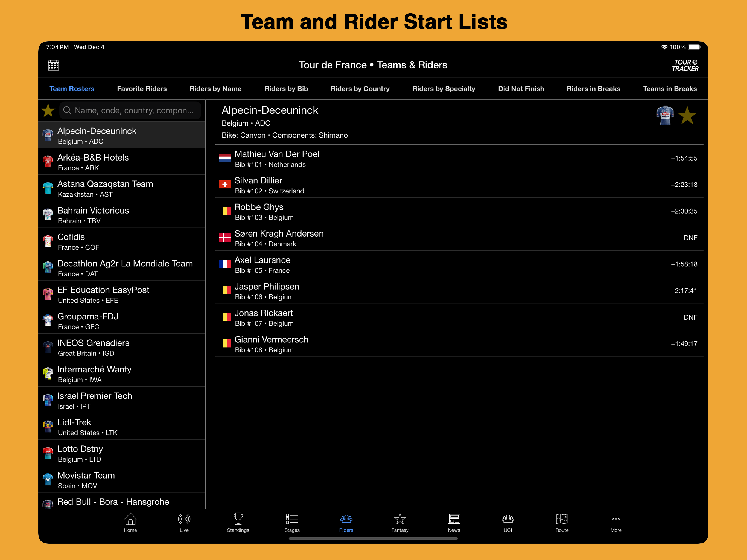Screen dimensions: 747x560
Task: Switch to the Riders by Country tab
Action: [360, 89]
